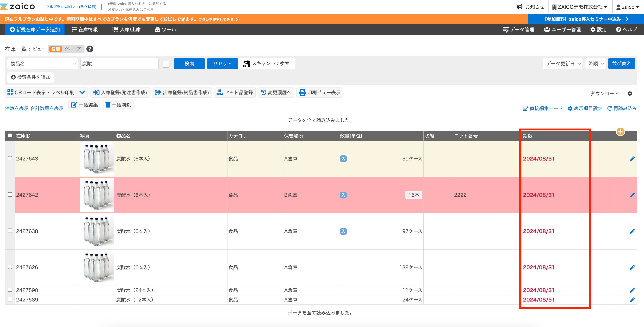Viewport: 644px width, 327px height.
Task: Expand the 降順 order dropdown
Action: [595, 64]
